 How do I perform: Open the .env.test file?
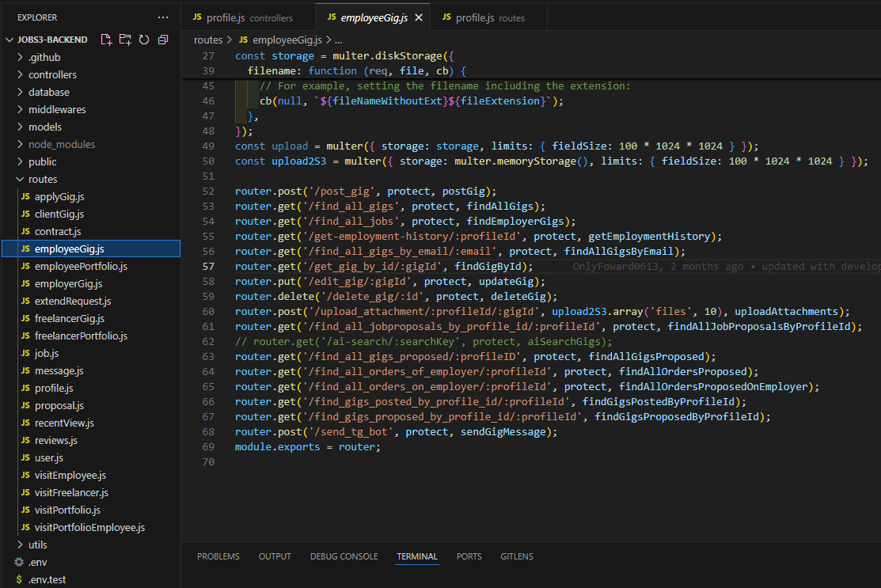pyautogui.click(x=91, y=579)
